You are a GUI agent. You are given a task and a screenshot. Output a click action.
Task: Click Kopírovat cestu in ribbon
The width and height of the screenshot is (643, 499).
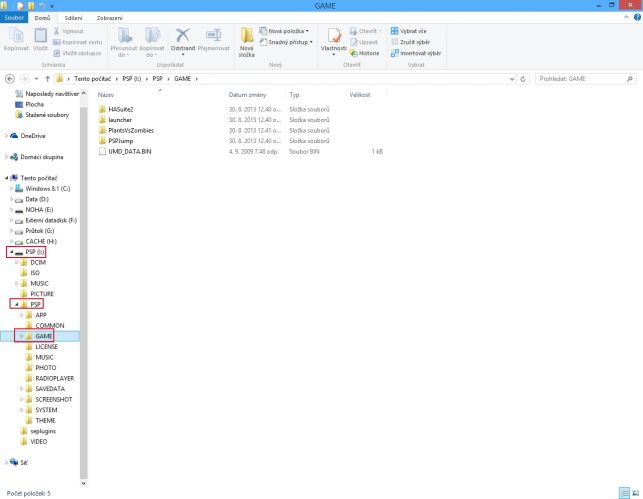(x=78, y=42)
